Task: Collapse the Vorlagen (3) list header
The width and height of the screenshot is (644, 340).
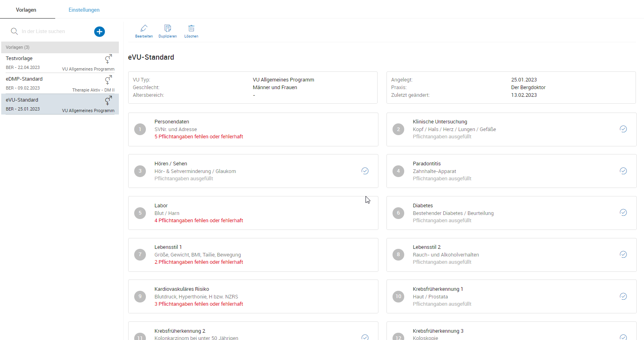Action: [60, 47]
